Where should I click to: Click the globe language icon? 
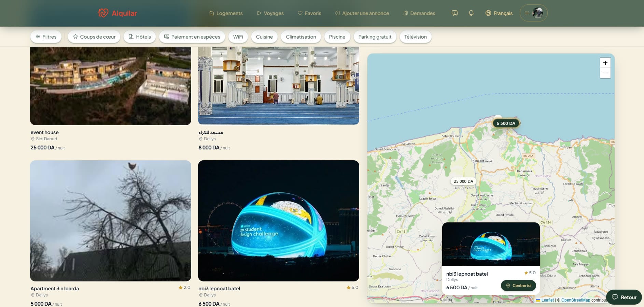pos(488,13)
